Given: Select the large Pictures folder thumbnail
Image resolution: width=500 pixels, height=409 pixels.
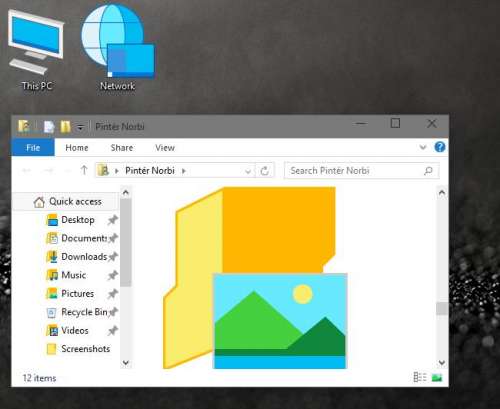Looking at the screenshot, I should pos(255,278).
